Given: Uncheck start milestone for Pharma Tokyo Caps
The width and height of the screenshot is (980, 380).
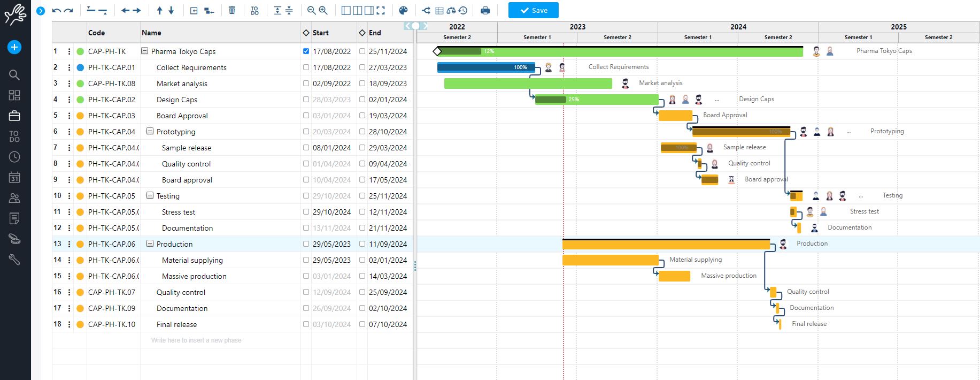Looking at the screenshot, I should point(306,51).
